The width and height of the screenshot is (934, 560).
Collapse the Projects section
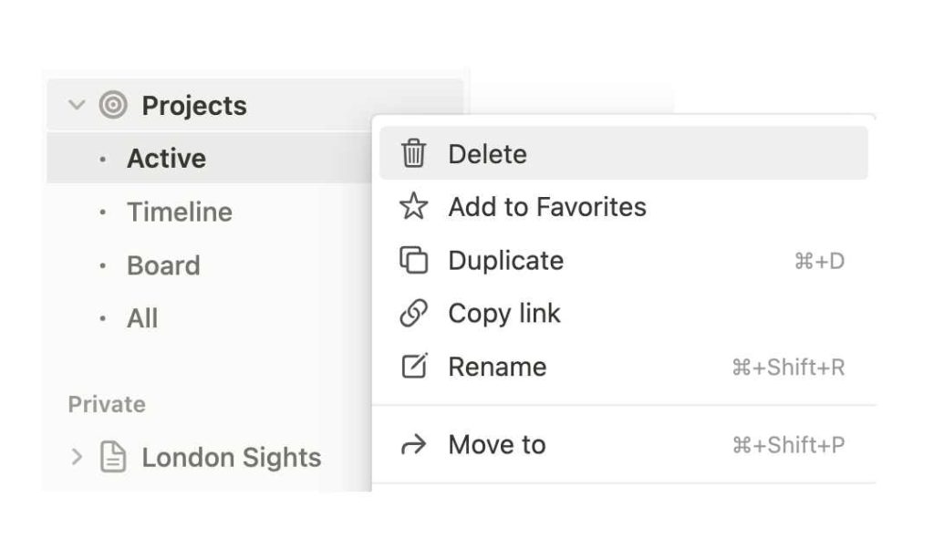78,105
